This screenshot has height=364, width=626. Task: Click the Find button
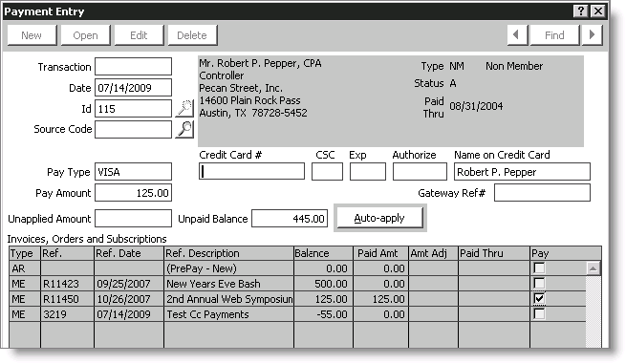tap(554, 35)
